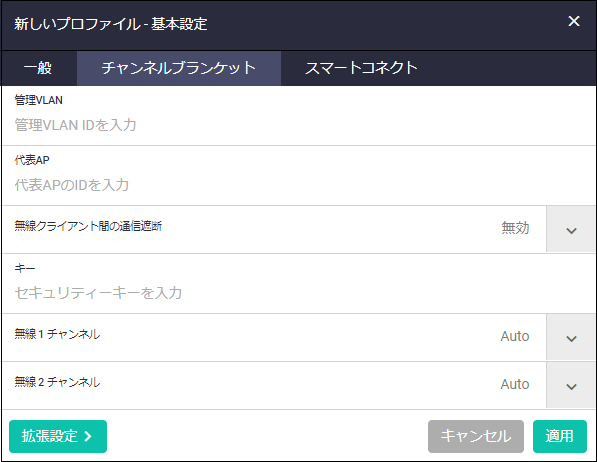Click the 無線1チャンネル row label
Viewport: 597px width, 462px height.
[57, 334]
